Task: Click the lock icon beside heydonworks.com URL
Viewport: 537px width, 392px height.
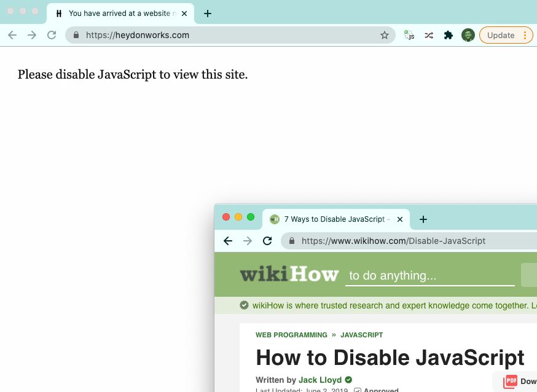Action: tap(76, 35)
